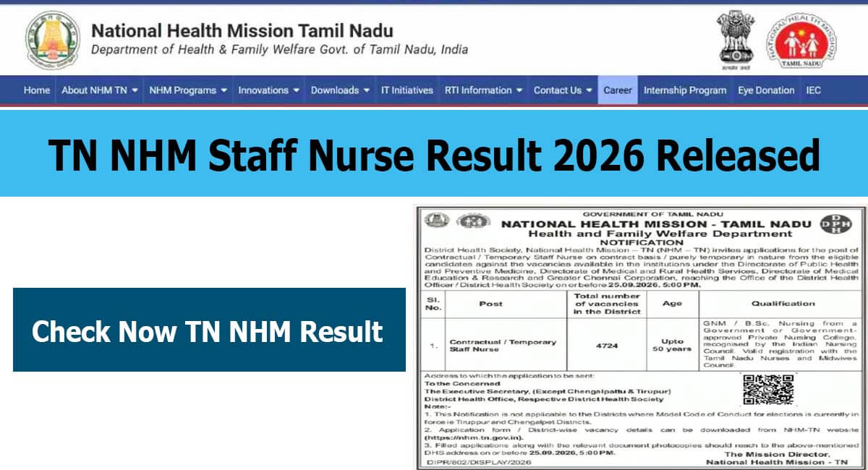The width and height of the screenshot is (868, 470).
Task: Open the Internship Program menu item
Action: (685, 90)
